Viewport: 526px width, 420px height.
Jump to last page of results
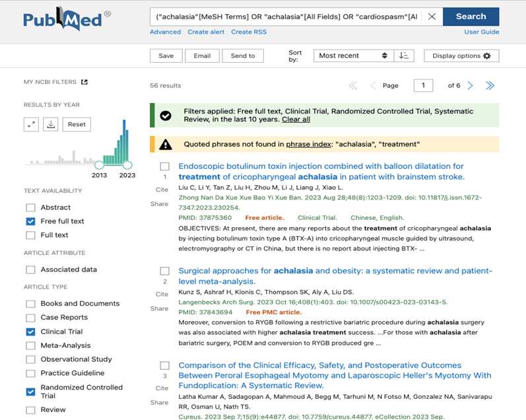(x=490, y=86)
